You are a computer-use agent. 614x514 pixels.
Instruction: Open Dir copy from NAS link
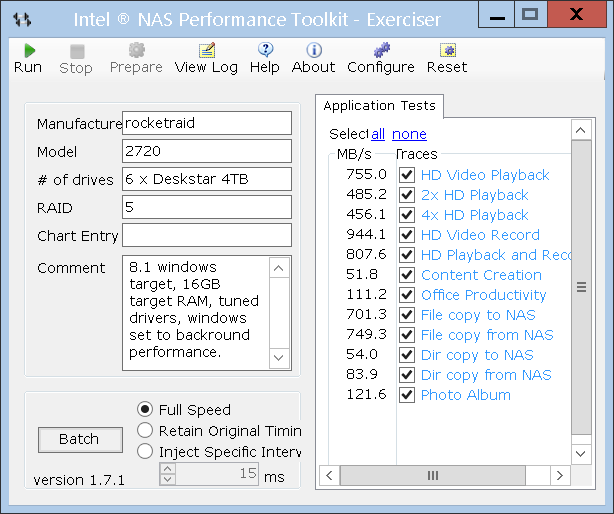(486, 375)
